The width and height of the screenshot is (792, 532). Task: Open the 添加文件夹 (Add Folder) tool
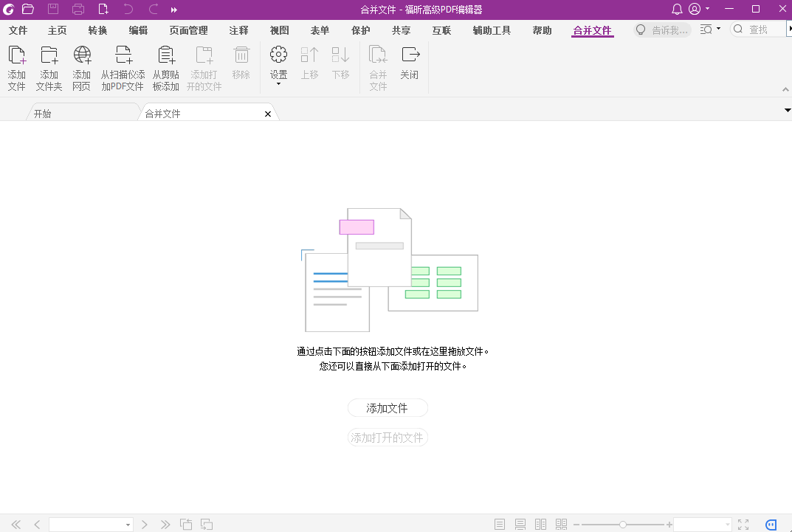[x=49, y=67]
